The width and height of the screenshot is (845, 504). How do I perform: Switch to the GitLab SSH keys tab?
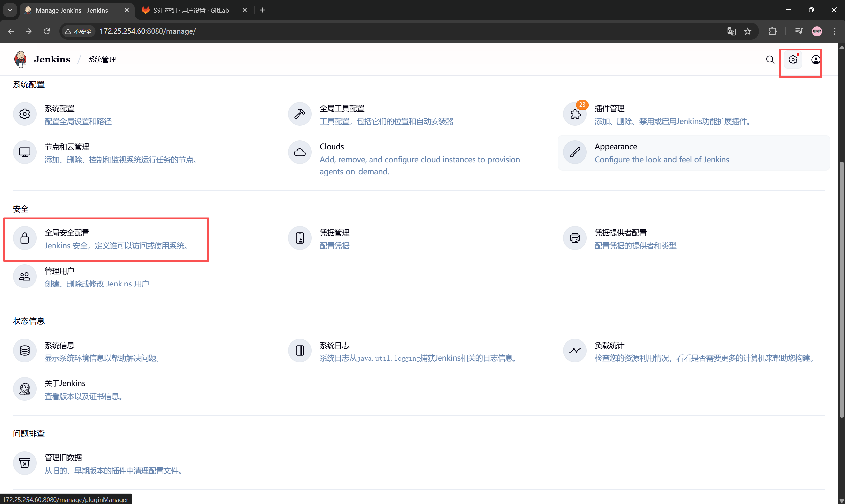tap(191, 10)
